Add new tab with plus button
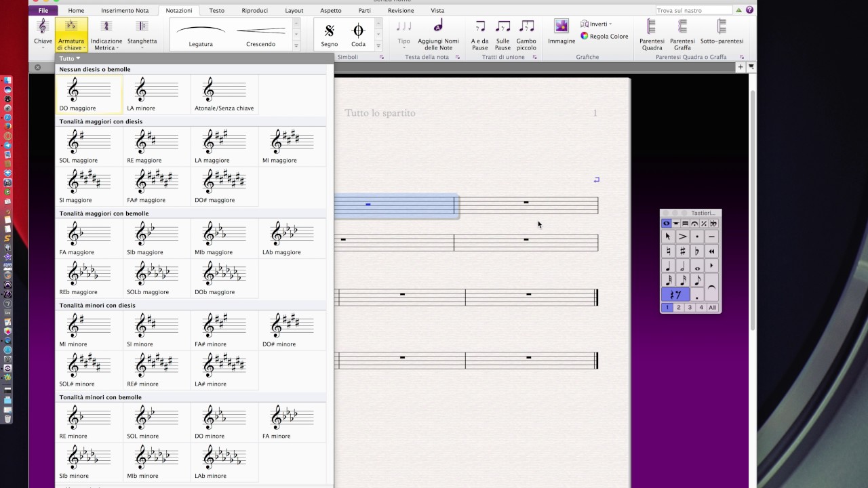The width and height of the screenshot is (868, 488). click(741, 67)
